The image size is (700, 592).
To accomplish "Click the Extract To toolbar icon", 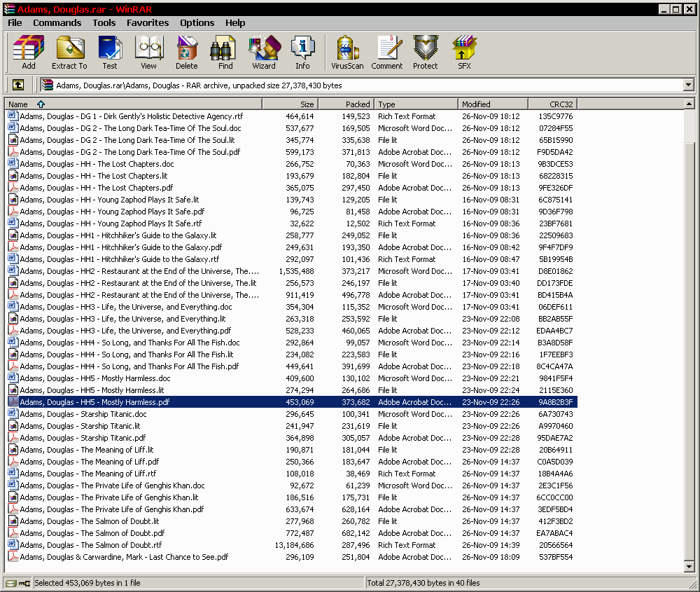I will (69, 53).
